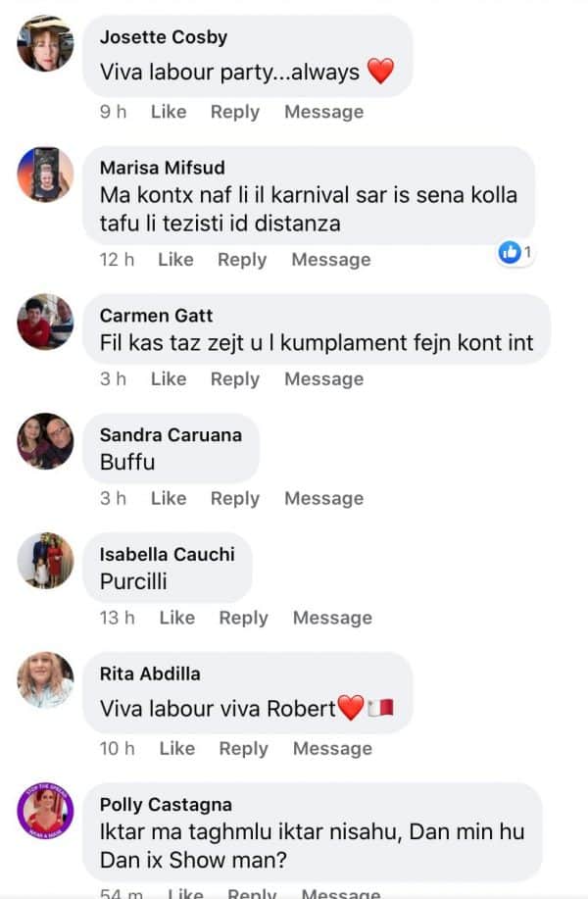Open Rita Abdilla's profile avatar

45,680
